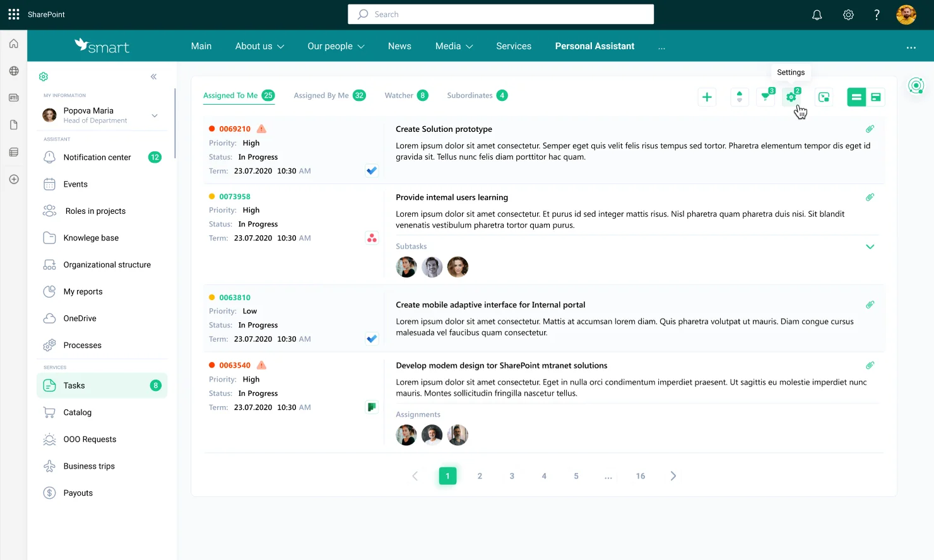Click Planner app icon on task 0063540
Viewport: 934px width, 560px height.
372,407
